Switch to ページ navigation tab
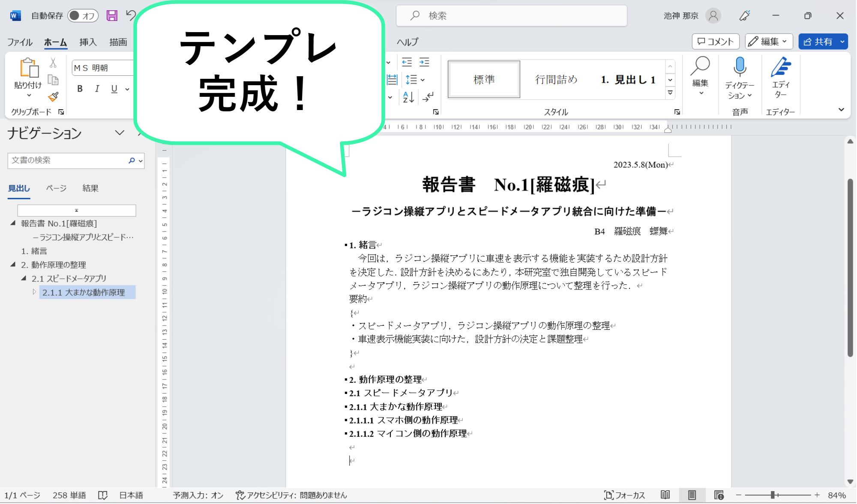The image size is (857, 504). (x=56, y=188)
